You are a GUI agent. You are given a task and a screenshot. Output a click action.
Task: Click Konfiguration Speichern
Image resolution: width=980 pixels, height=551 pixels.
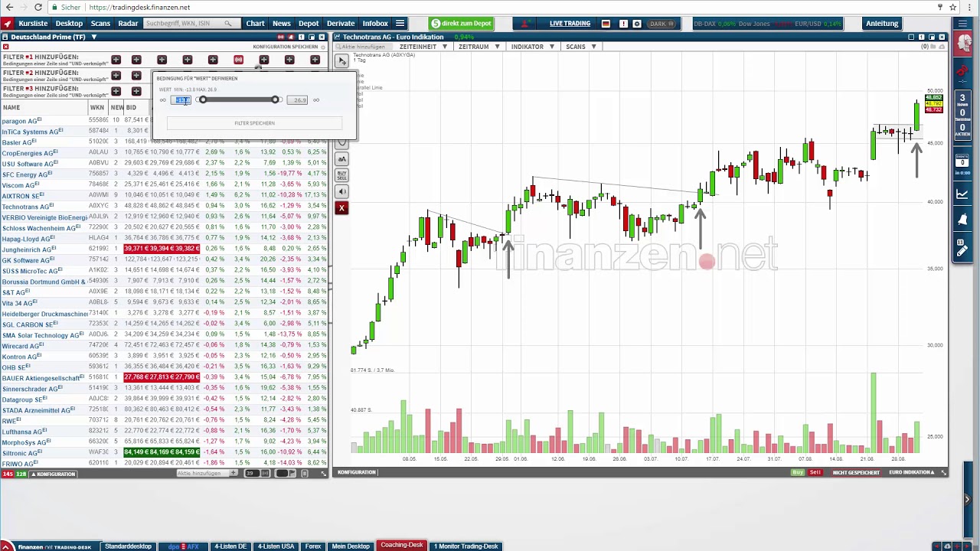tap(285, 47)
